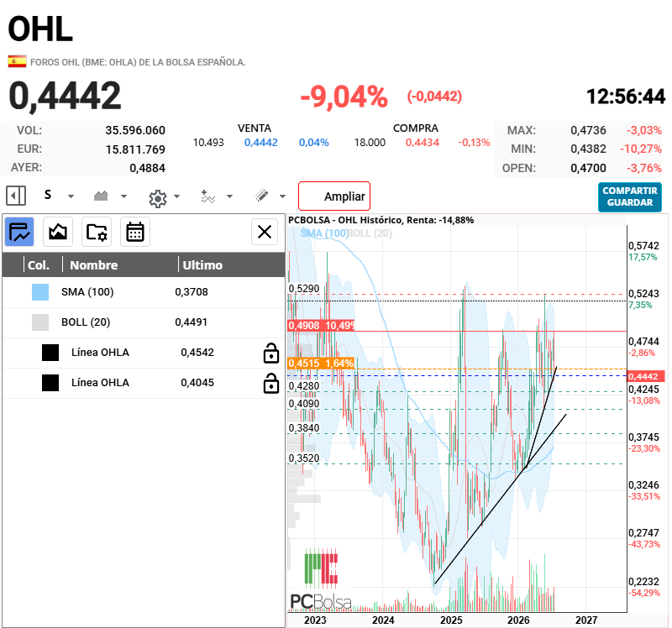Click the MAX value 0,4736
This screenshot has width=672, height=628.
pyautogui.click(x=588, y=130)
